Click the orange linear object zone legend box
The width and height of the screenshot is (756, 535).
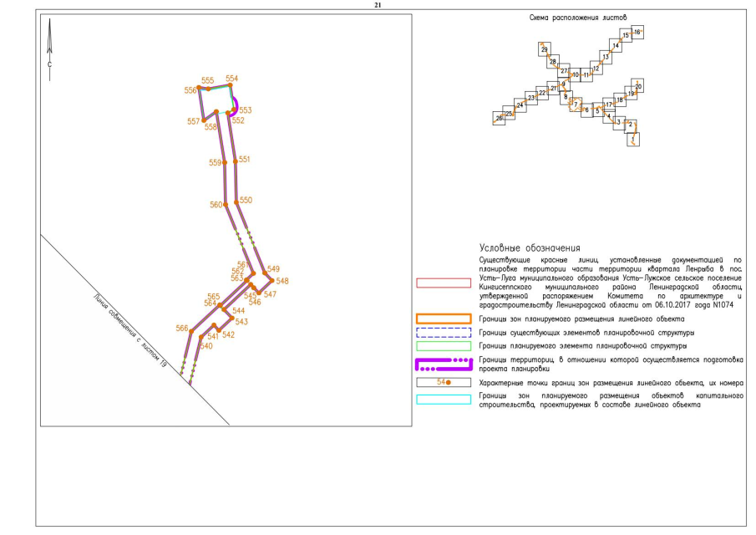446,318
